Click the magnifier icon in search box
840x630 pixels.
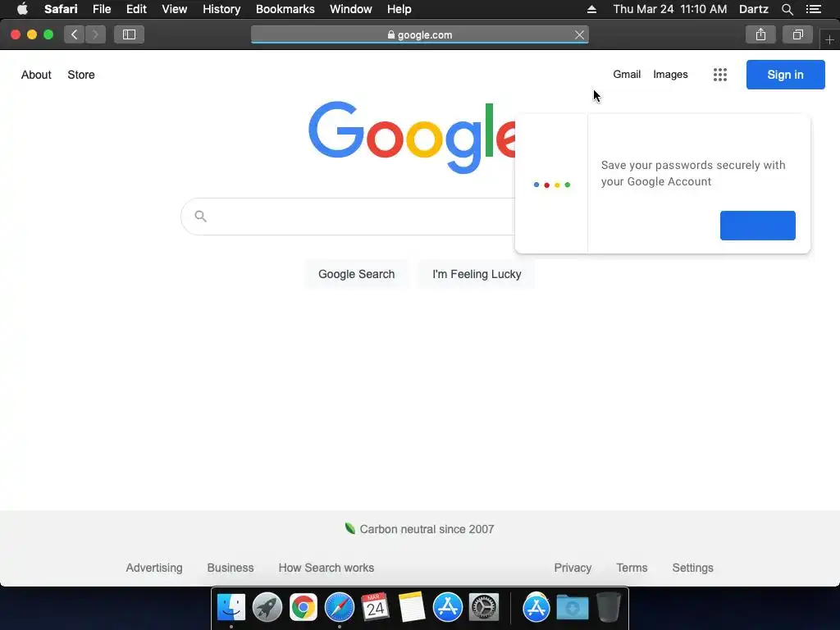[200, 217]
